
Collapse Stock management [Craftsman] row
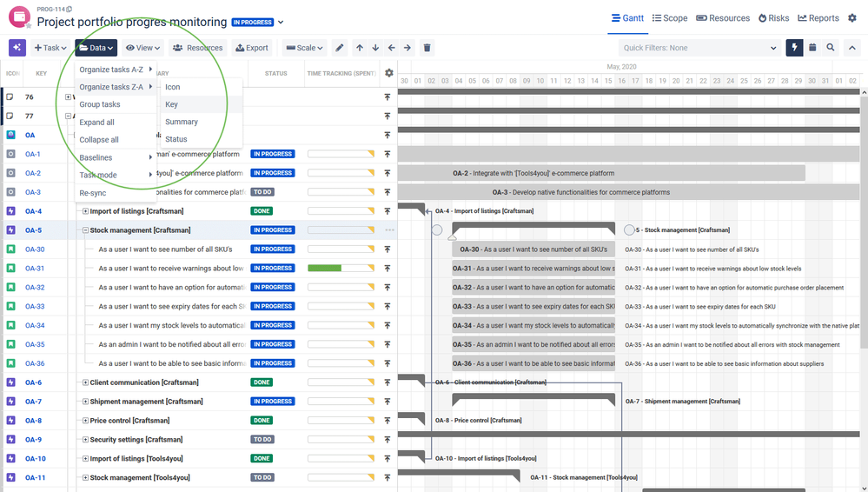[x=85, y=230]
